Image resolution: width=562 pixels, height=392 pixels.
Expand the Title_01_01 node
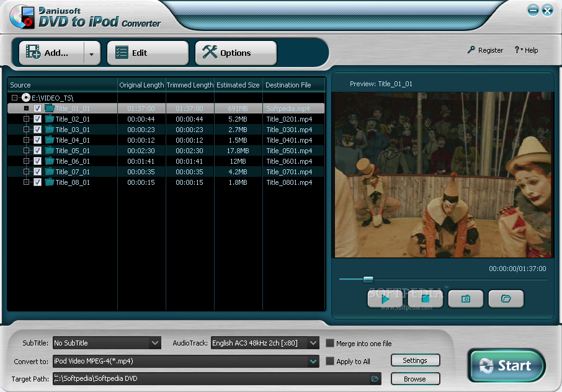tap(26, 108)
